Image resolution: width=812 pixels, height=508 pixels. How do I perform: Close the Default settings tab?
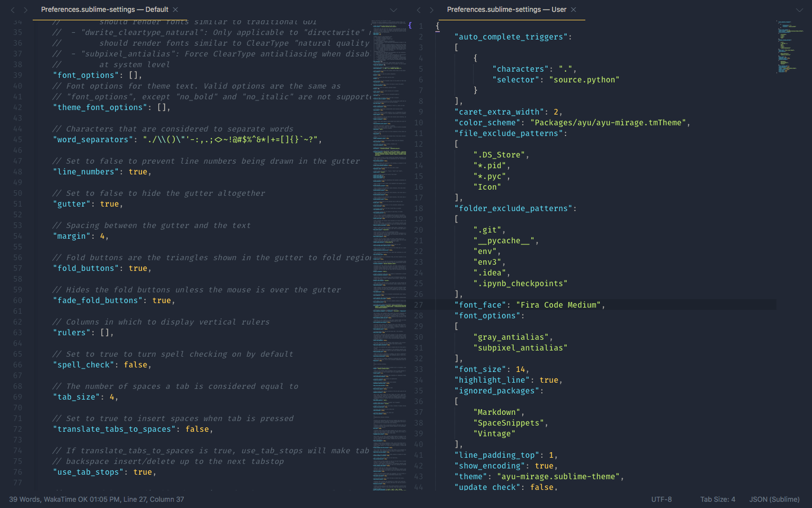[175, 9]
